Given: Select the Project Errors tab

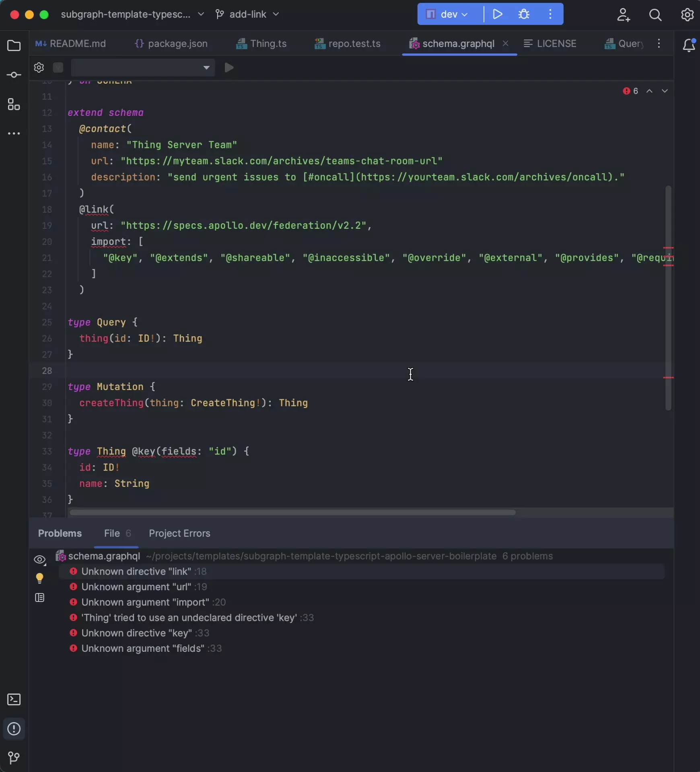Looking at the screenshot, I should point(179,533).
